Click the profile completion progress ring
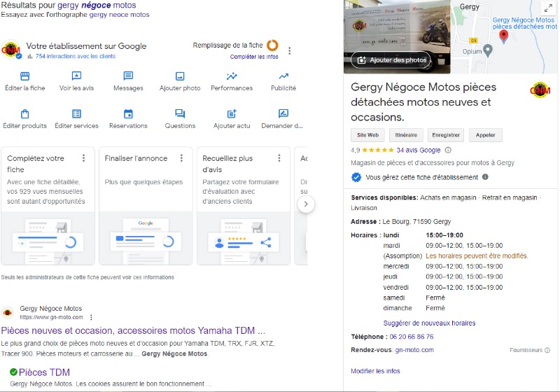Viewport: 560px width, 392px height. (x=272, y=46)
